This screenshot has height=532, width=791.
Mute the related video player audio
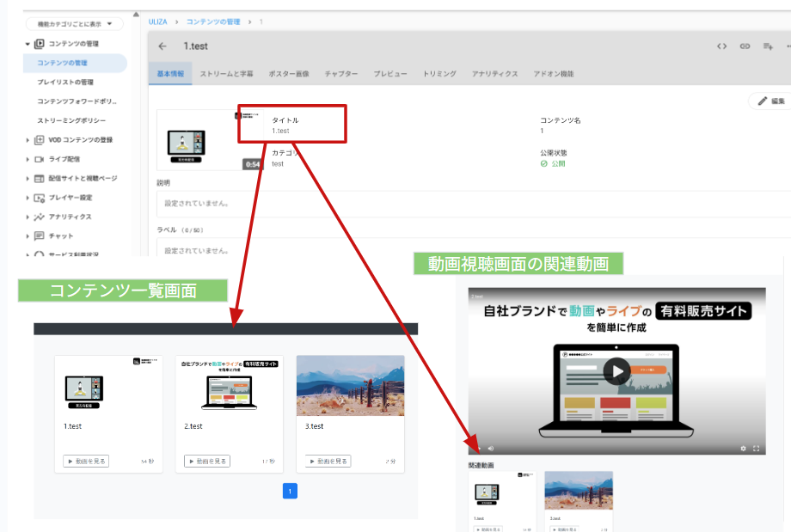click(490, 448)
